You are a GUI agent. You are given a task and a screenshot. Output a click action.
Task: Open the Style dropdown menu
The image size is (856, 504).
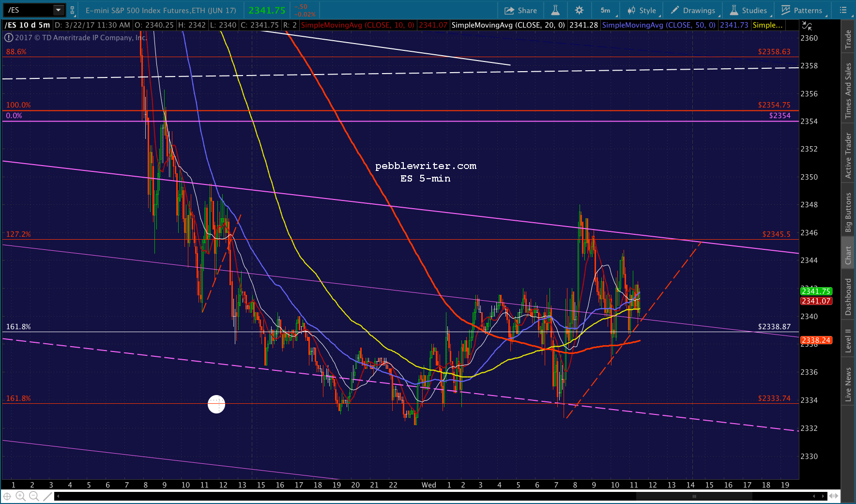[x=642, y=10]
